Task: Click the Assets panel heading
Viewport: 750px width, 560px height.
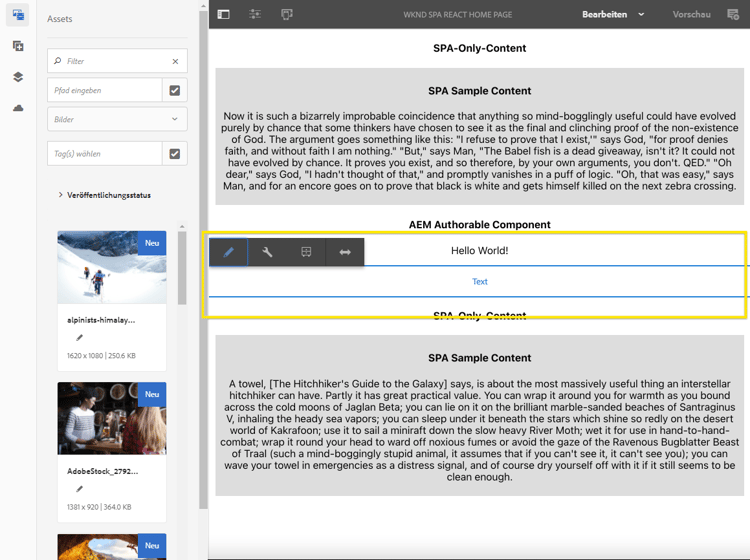Action: (60, 19)
